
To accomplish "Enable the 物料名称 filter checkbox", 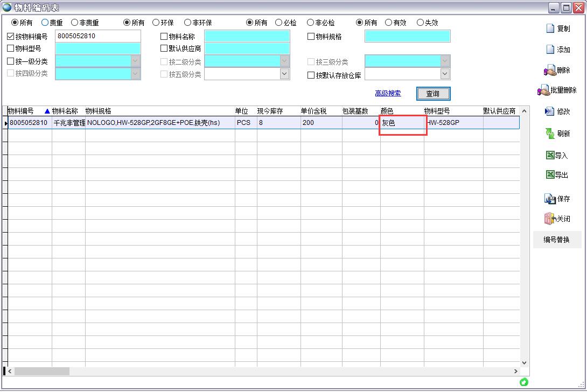I will coord(164,37).
